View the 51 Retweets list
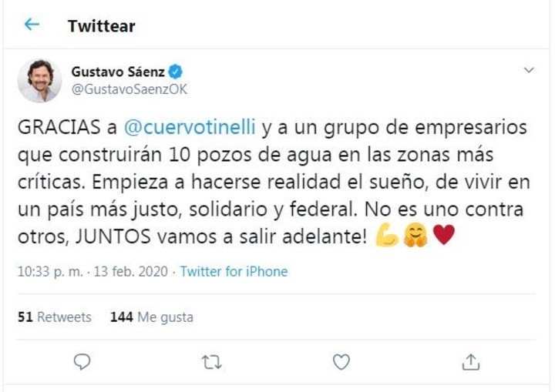Viewport: 555px width, 392px height. pos(54,317)
